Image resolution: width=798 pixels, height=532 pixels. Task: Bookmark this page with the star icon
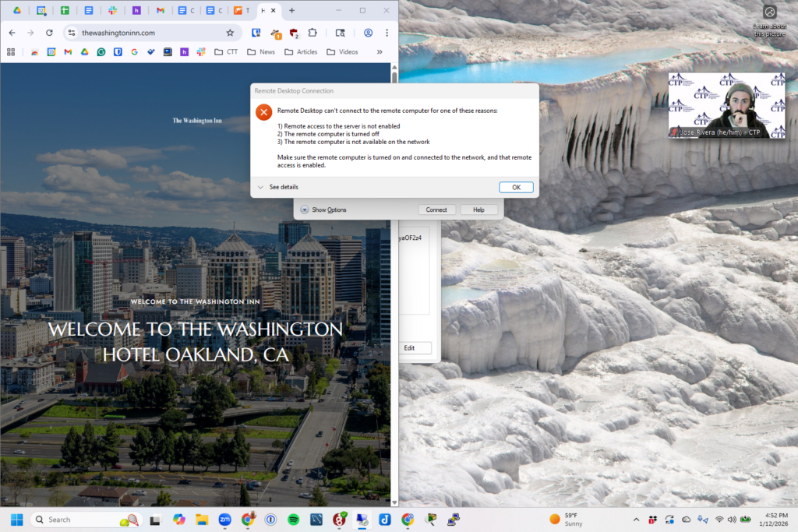(230, 33)
